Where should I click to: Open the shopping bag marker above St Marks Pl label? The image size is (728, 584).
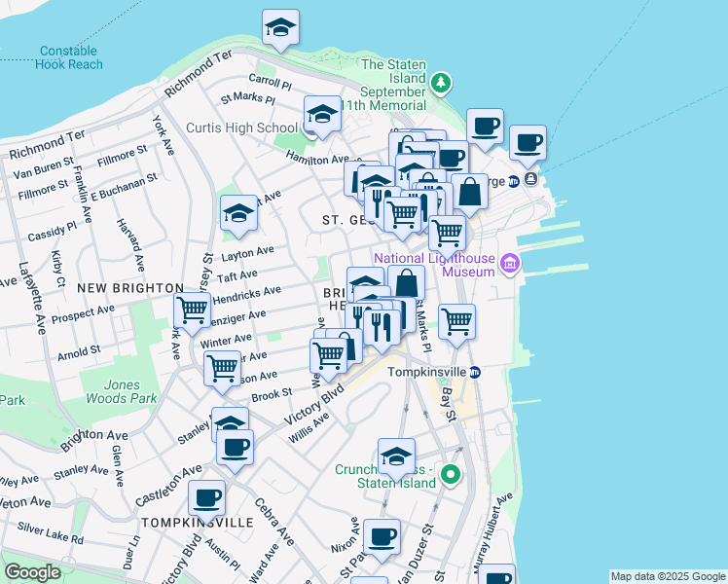(406, 284)
